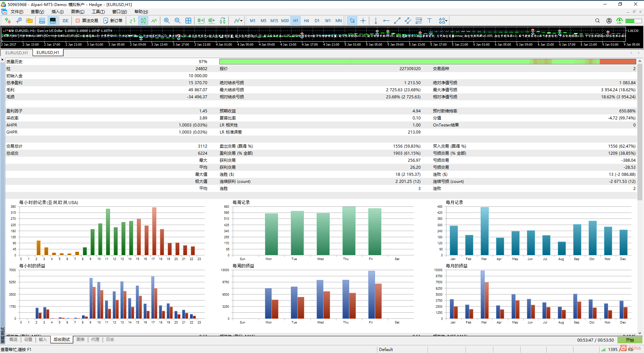Open the search magnifier in the toolbar
Screen dimensions: 644x353
coord(597,21)
